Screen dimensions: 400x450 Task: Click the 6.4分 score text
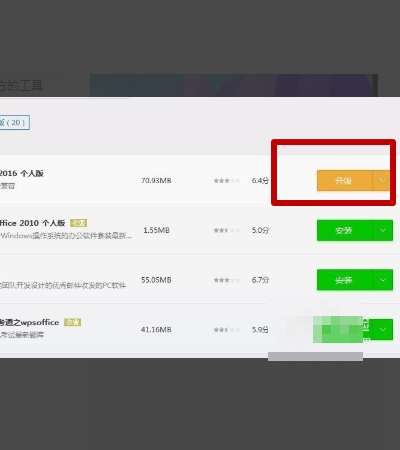click(x=260, y=181)
